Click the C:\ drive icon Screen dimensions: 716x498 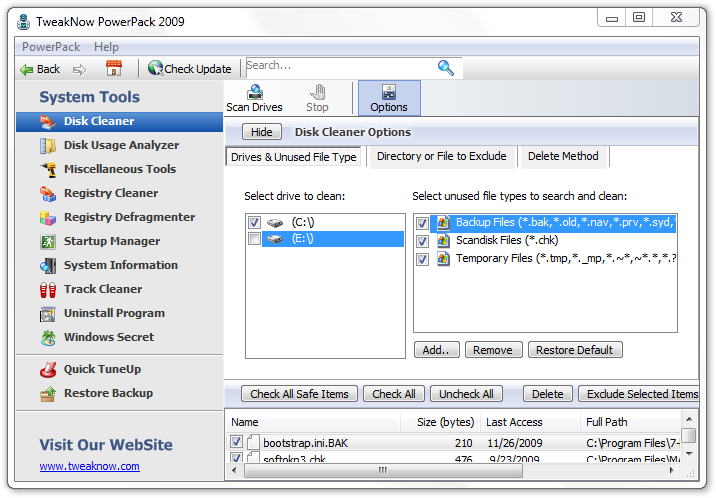coord(275,223)
